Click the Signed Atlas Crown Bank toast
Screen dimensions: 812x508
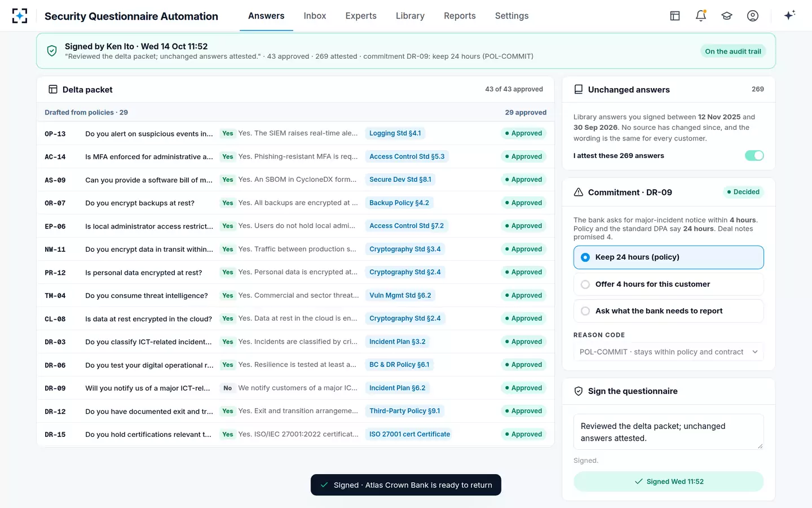coord(406,485)
